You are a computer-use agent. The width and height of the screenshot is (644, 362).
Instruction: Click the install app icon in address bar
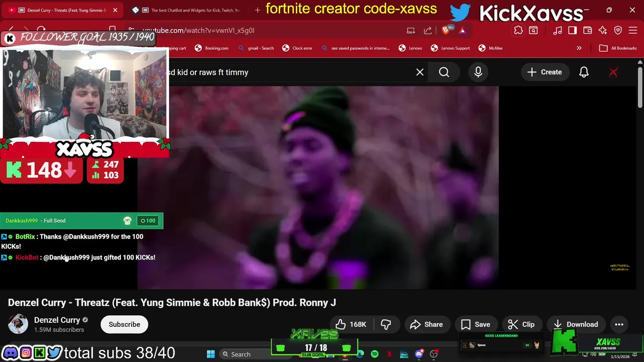(411, 30)
